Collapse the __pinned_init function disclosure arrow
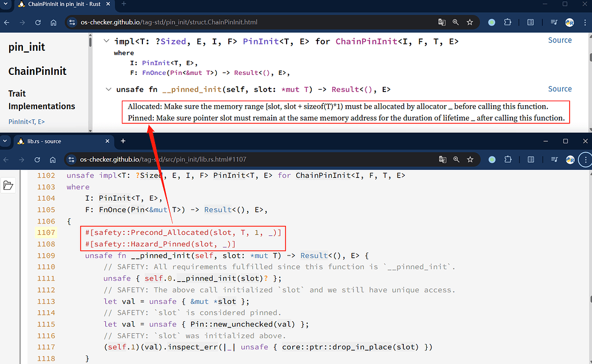The height and width of the screenshot is (364, 592). tap(109, 89)
